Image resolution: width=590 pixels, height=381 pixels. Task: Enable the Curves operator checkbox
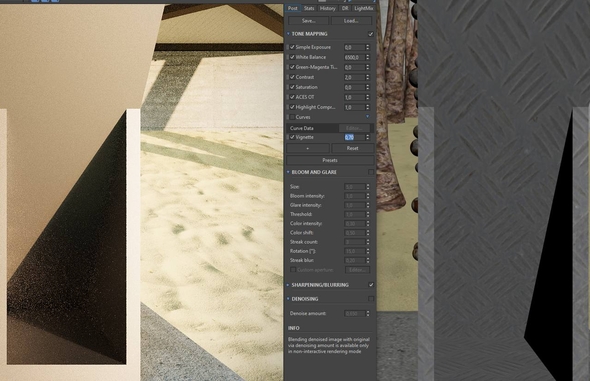tap(292, 117)
